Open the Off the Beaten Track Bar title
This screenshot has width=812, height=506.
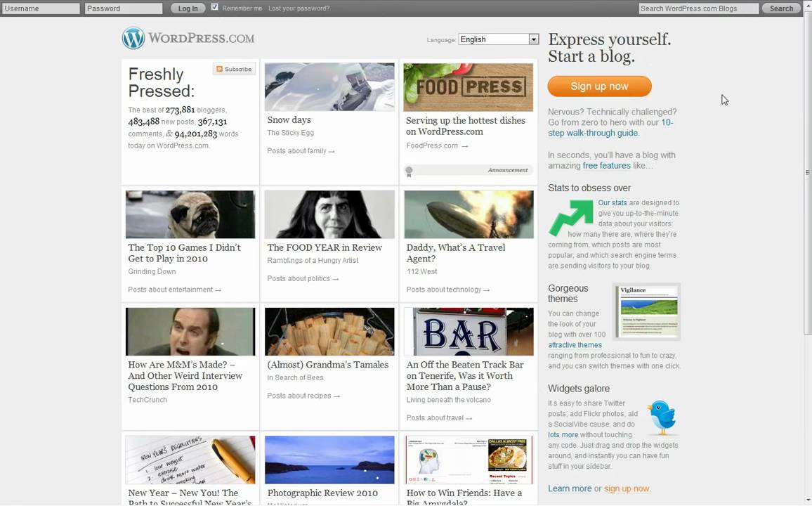[x=465, y=375]
